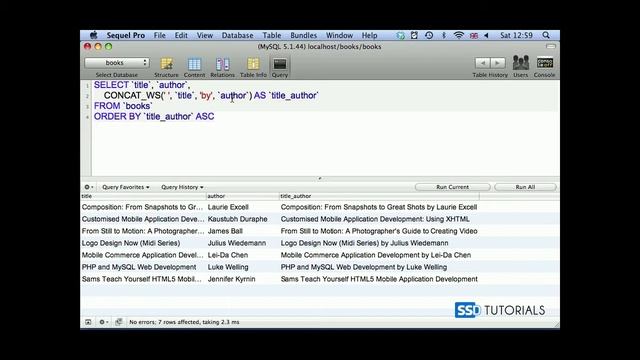The width and height of the screenshot is (640, 360).
Task: Select 'Mobile Commerce Application Development by Lei-Da Chen' cell
Action: (x=379, y=255)
